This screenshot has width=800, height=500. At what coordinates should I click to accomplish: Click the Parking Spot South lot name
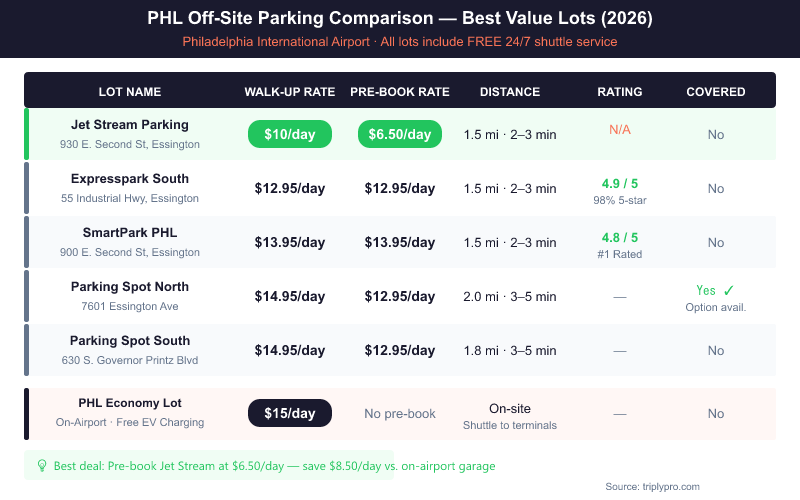130,341
